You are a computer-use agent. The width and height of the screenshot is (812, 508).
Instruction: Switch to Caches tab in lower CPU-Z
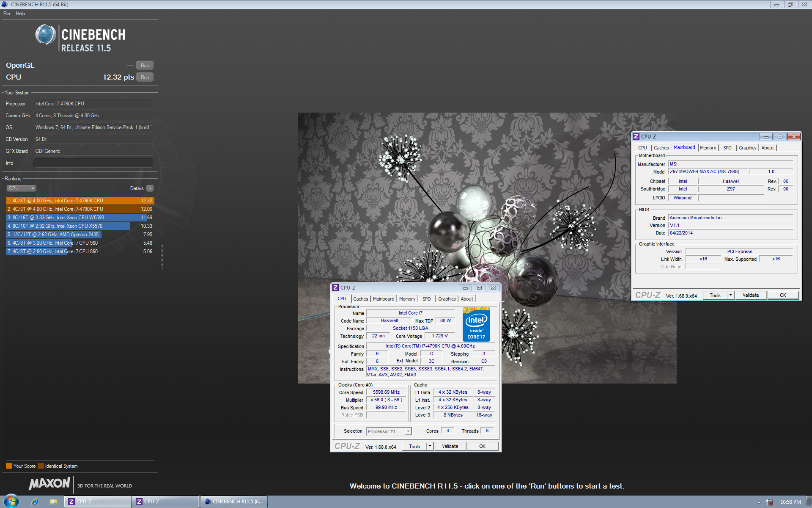[x=361, y=299]
